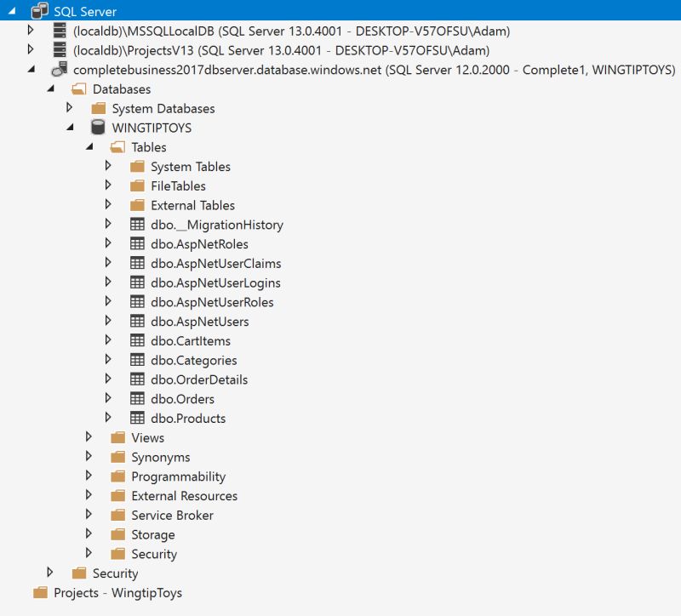Expand the Views node

tap(89, 437)
